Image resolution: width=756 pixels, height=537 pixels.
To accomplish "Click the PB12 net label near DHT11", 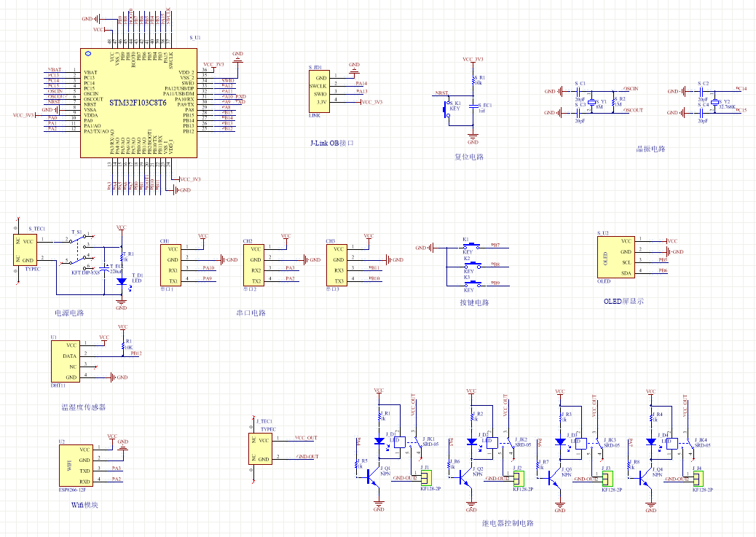I will (136, 353).
